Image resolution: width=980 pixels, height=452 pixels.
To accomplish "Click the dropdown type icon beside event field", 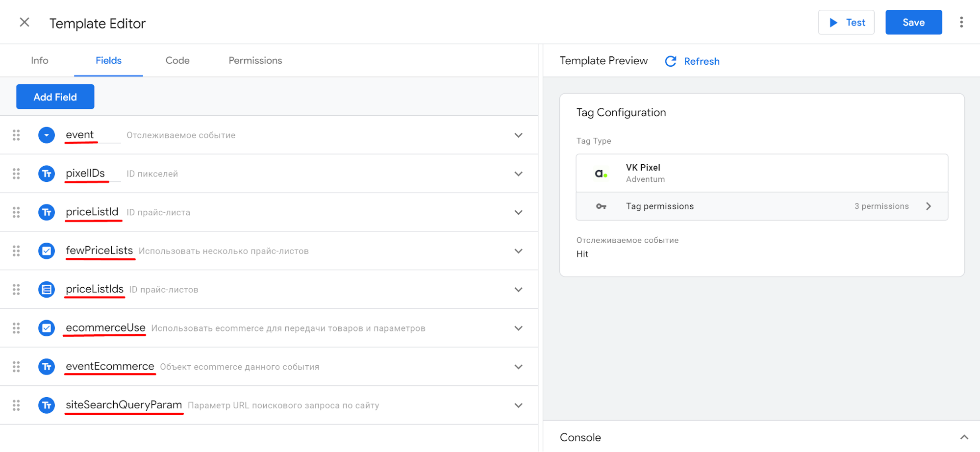I will pyautogui.click(x=47, y=135).
